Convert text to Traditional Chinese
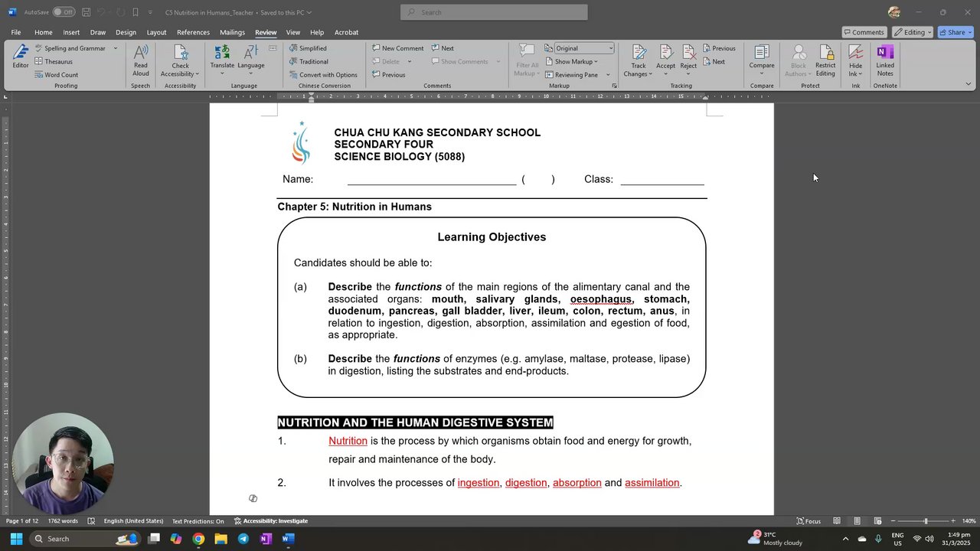980x551 pixels. pos(309,61)
